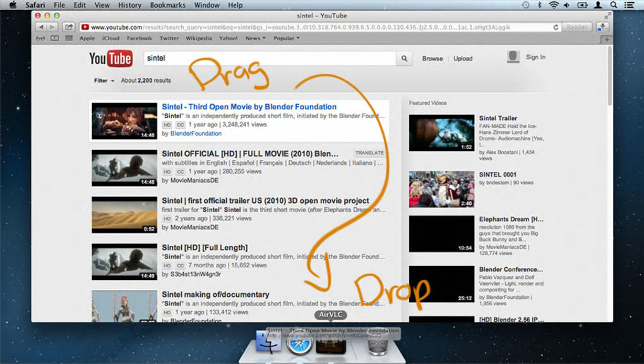Viewport: 644px width, 364px height.
Task: Click the YouTube logo
Action: (x=111, y=58)
